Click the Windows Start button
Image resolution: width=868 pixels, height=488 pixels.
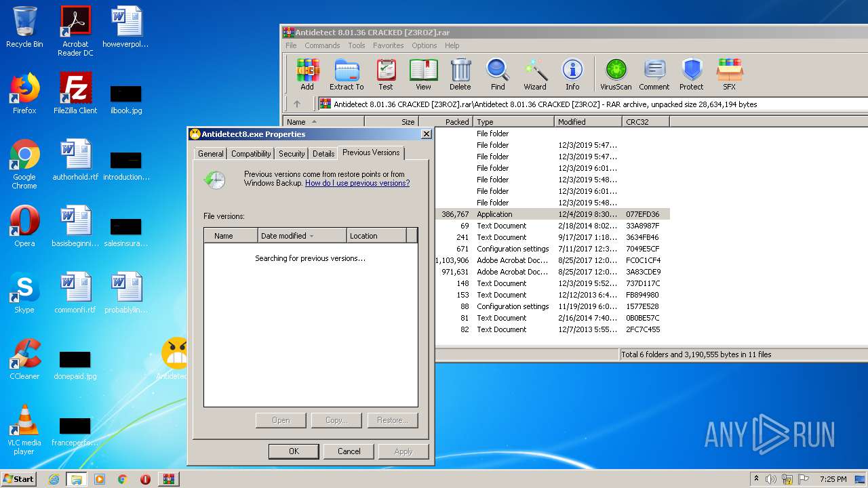pos(19,479)
